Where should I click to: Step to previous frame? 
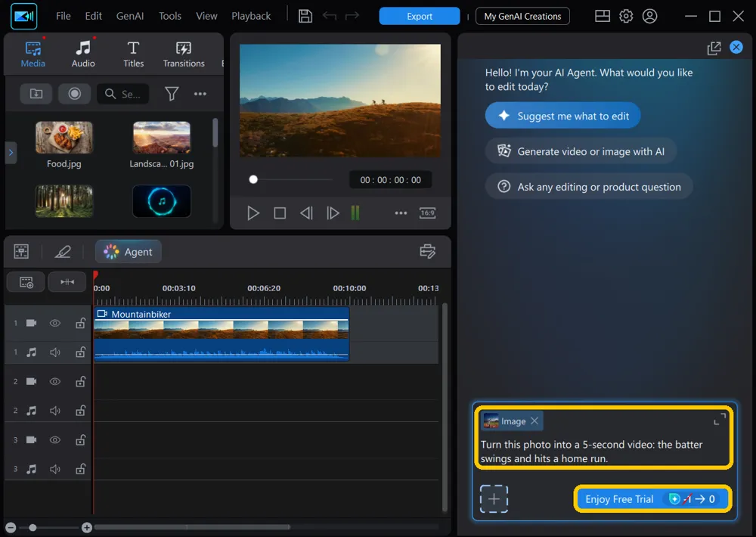click(306, 213)
